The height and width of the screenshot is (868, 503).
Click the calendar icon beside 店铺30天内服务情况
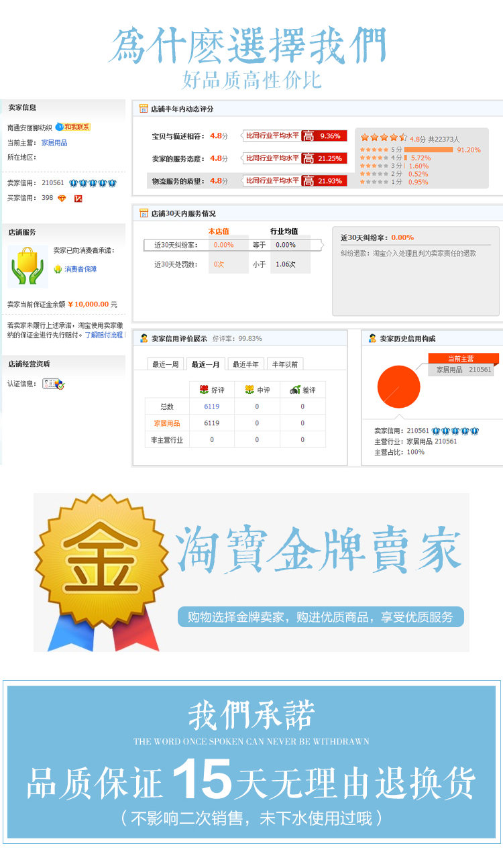[x=144, y=213]
